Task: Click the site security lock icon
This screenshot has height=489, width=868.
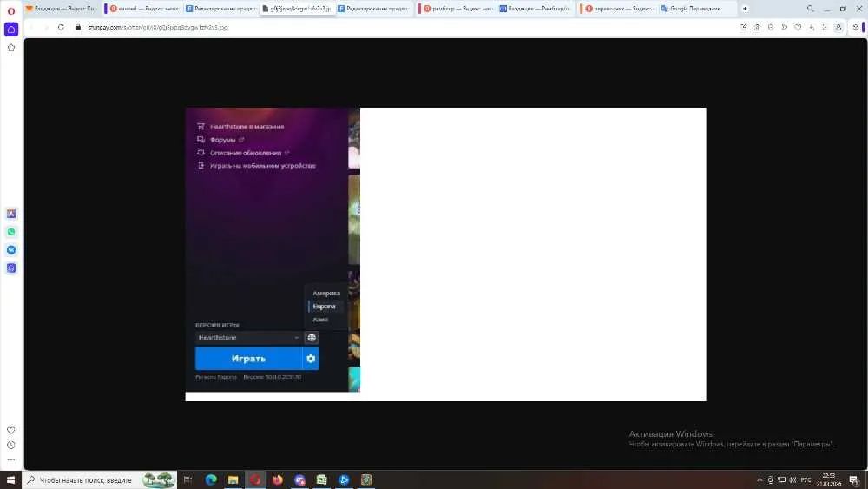Action: point(78,27)
